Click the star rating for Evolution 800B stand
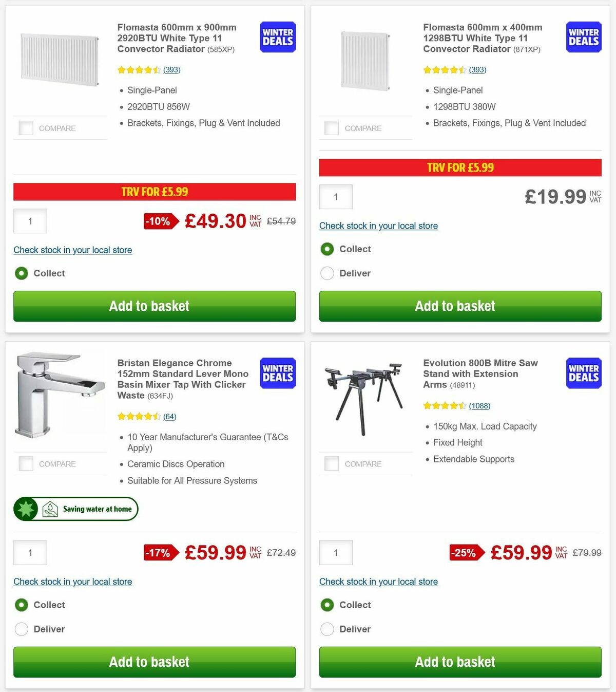Screen dimensions: 616x692 pos(445,405)
